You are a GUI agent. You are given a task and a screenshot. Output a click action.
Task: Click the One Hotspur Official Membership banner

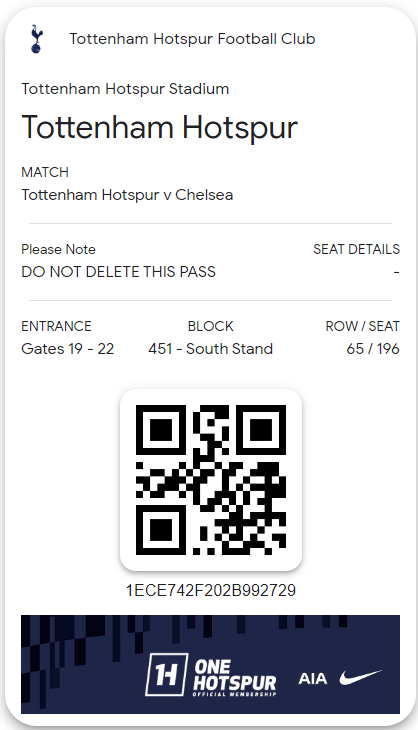point(210,664)
